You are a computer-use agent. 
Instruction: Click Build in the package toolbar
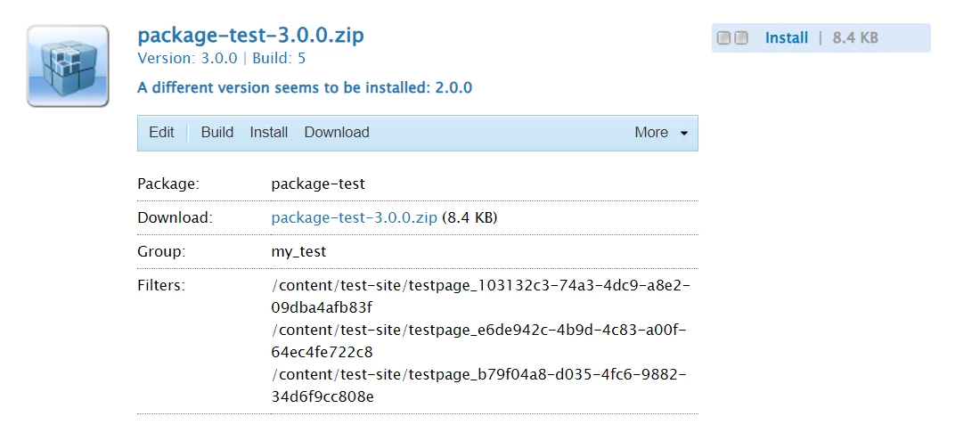(217, 133)
